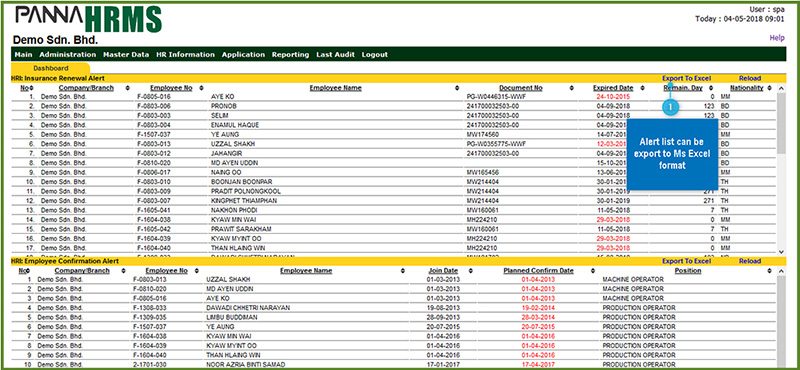Click sort arrows next to Remain. Day

pyautogui.click(x=711, y=88)
